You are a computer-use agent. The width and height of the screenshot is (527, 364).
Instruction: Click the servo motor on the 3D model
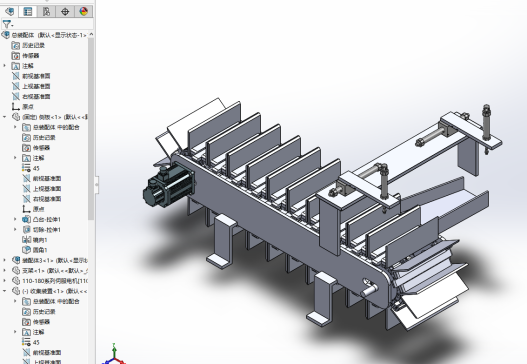point(169,184)
